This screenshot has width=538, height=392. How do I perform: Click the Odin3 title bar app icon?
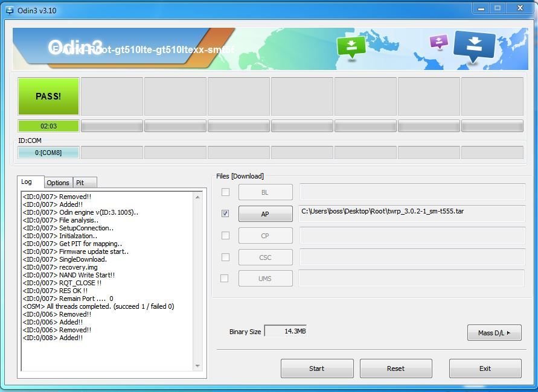9,10
